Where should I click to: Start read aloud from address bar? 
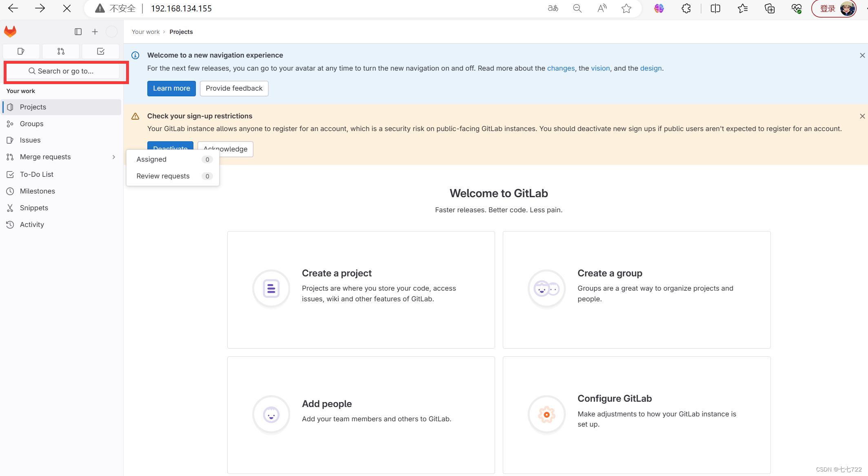(x=602, y=8)
